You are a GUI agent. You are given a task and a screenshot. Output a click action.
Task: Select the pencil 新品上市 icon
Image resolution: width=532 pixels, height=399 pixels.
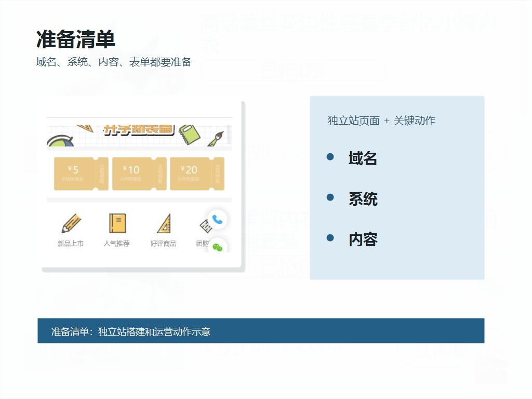click(71, 223)
